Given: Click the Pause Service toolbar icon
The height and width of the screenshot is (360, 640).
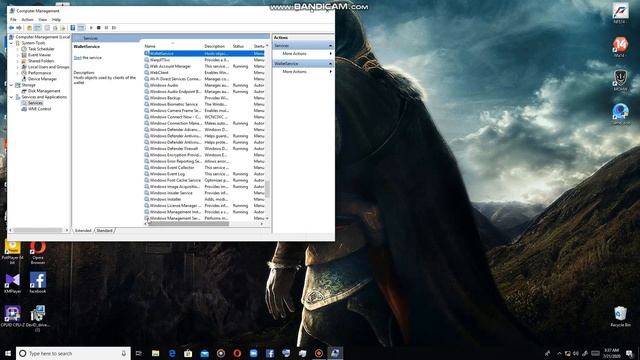Looking at the screenshot, I should (107, 28).
